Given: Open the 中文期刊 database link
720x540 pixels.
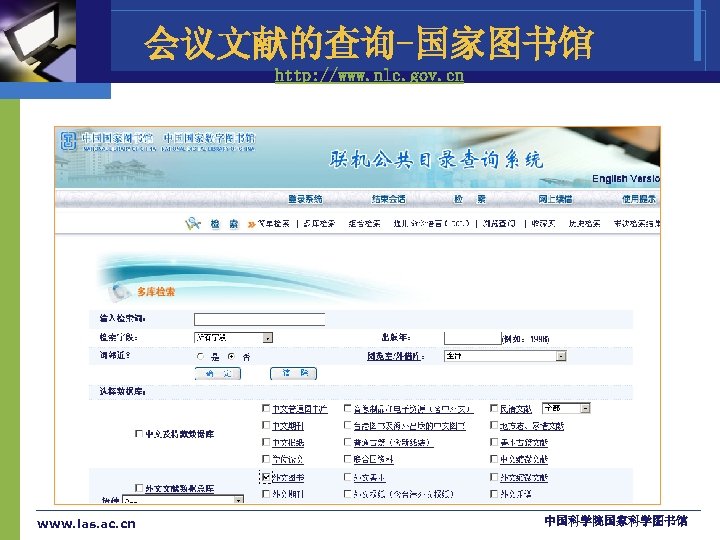Looking at the screenshot, I should [288, 426].
